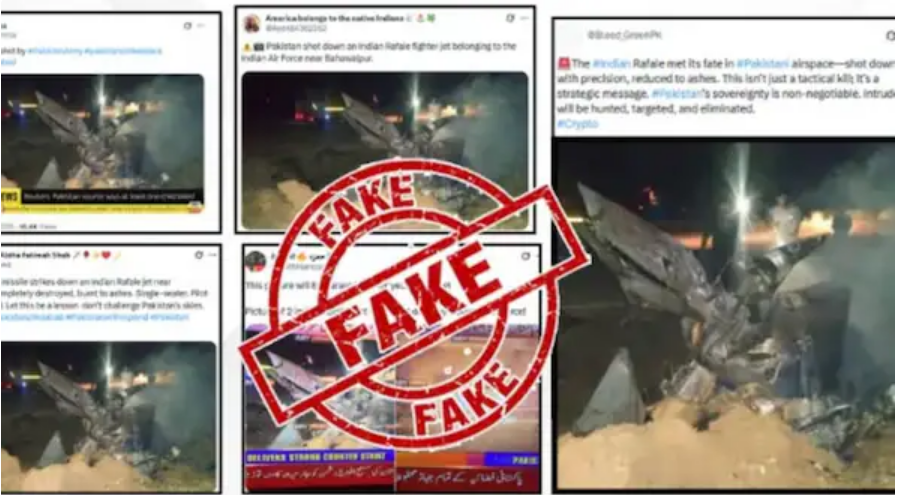Open the wreckage image in the Bahawalpur tweet

click(x=385, y=150)
